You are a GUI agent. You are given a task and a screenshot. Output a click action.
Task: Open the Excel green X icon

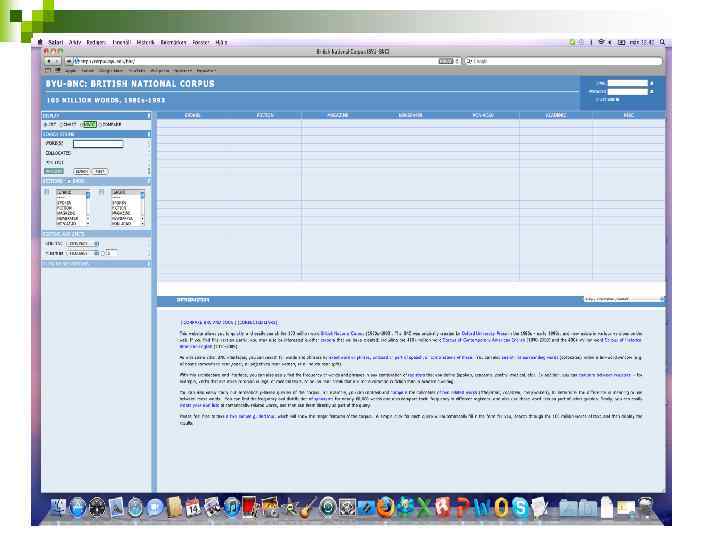tap(424, 507)
